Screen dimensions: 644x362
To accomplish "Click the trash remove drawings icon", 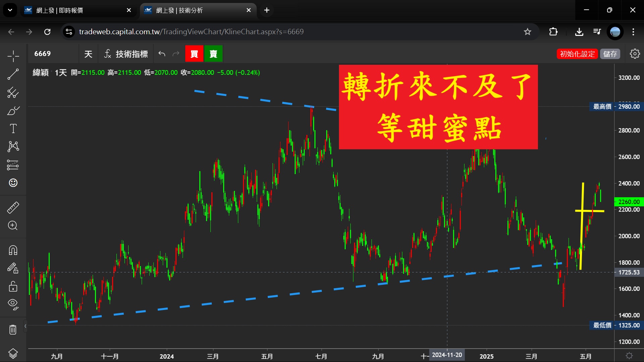I will pyautogui.click(x=13, y=329).
